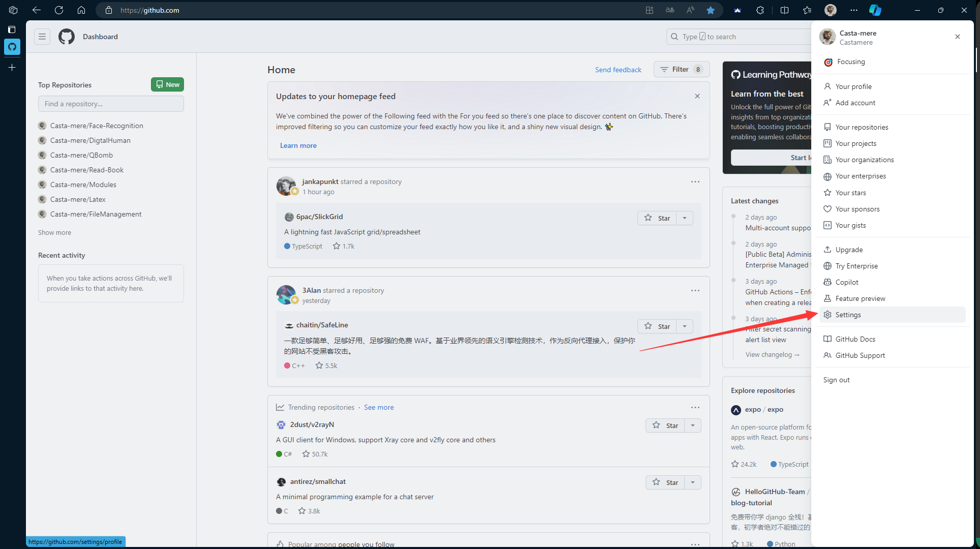Expand the Star dropdown for SlickGrid
The image size is (980, 549).
(685, 218)
